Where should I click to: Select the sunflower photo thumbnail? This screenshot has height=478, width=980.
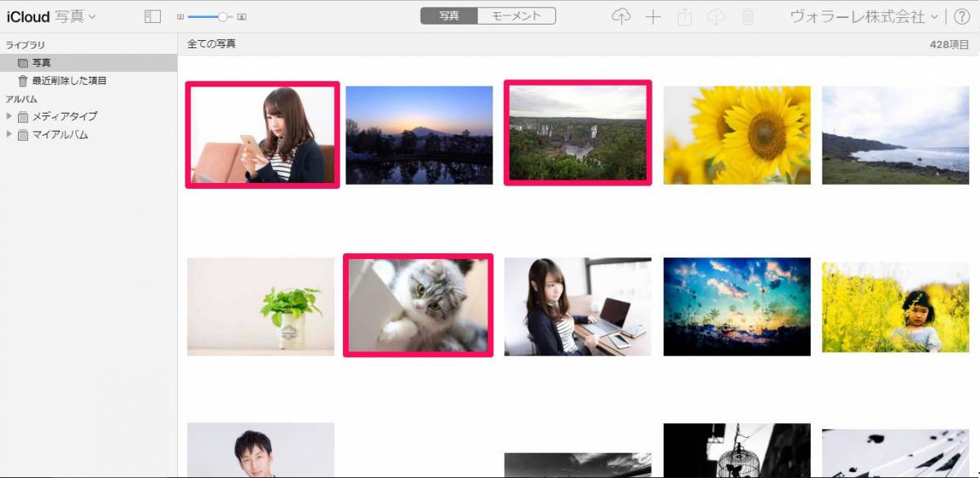pos(737,135)
